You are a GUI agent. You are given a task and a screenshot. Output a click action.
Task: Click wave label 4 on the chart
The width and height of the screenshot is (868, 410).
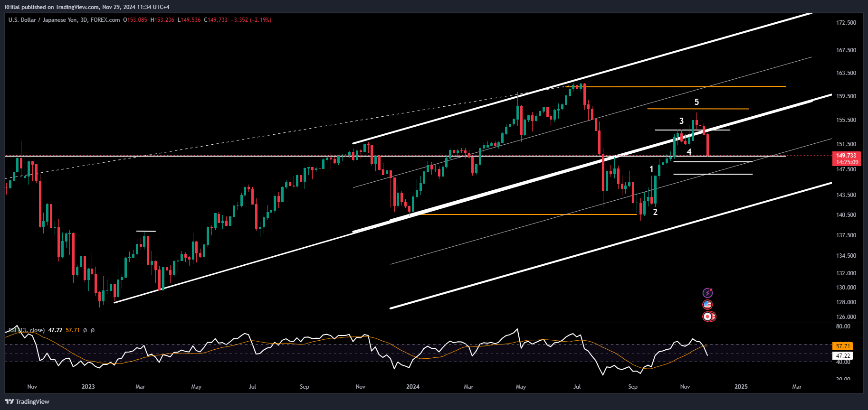pyautogui.click(x=689, y=152)
